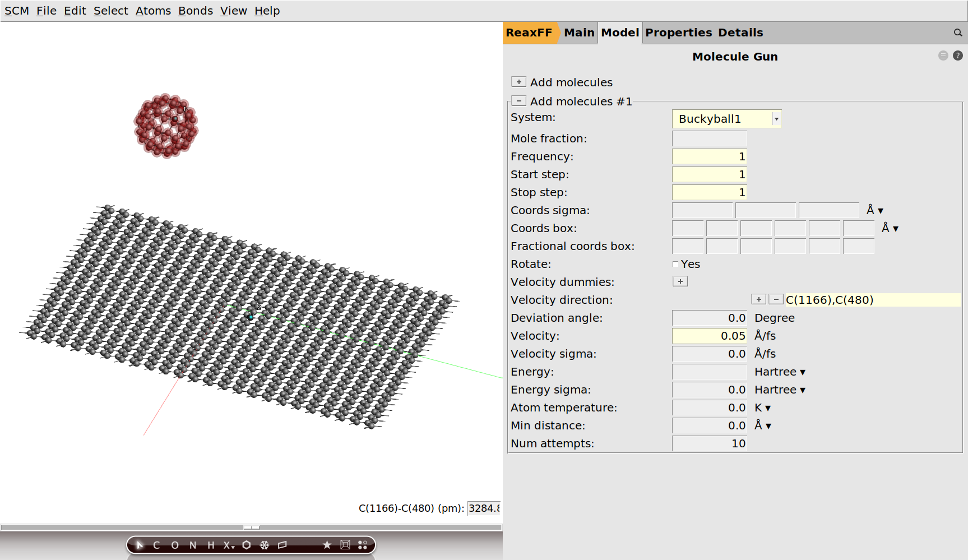The width and height of the screenshot is (968, 560).
Task: Open the Edit menu
Action: tap(75, 11)
